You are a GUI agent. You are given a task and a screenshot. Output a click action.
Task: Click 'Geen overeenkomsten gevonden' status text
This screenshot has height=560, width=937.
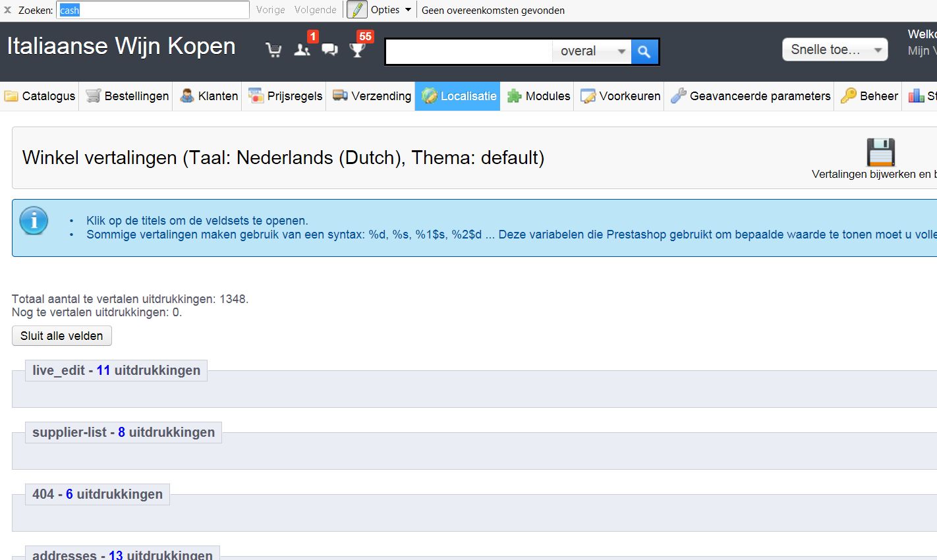493,10
